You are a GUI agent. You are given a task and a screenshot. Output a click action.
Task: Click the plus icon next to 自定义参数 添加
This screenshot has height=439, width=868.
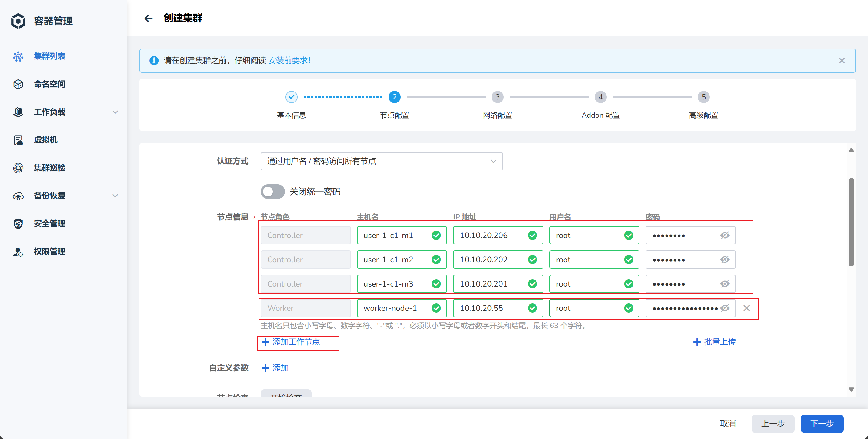pyautogui.click(x=265, y=368)
